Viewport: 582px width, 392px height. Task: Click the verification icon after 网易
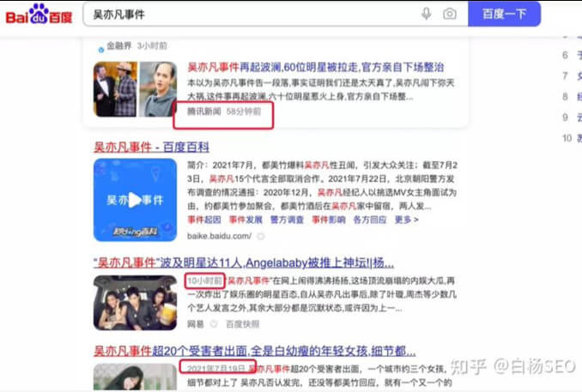point(214,324)
